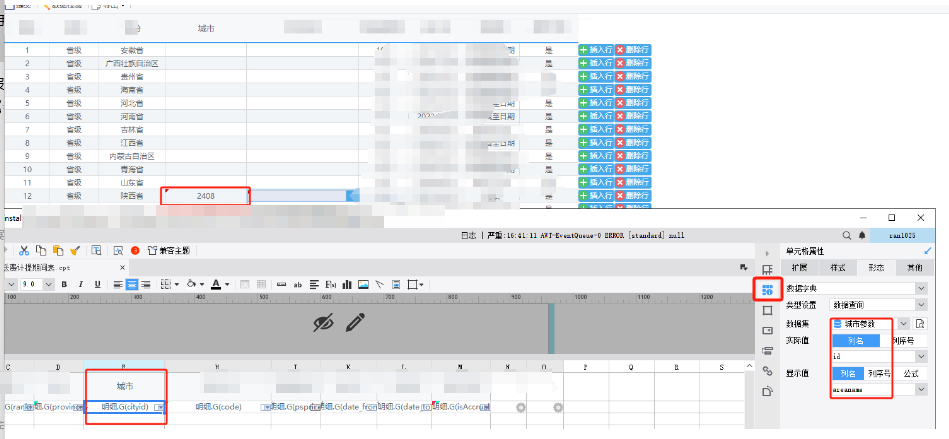Screen dimensions: 949x439
Task: Toggle Underline formatting
Action: (97, 284)
